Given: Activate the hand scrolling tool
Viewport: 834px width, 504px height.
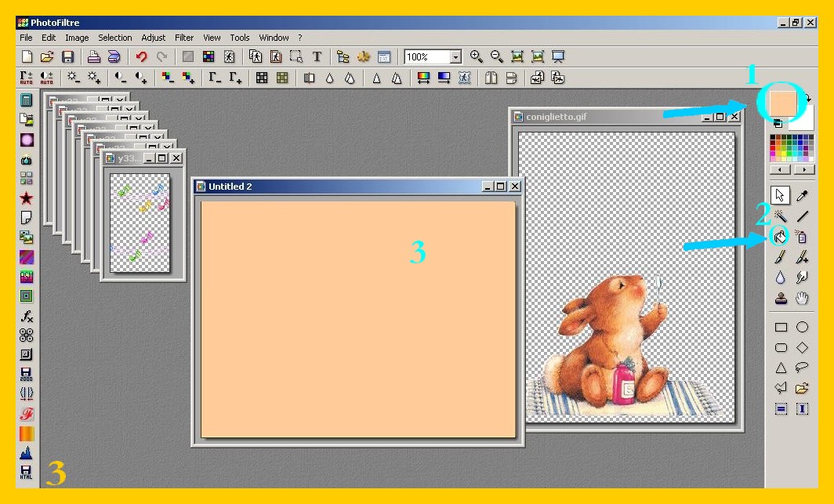Looking at the screenshot, I should coord(802,298).
